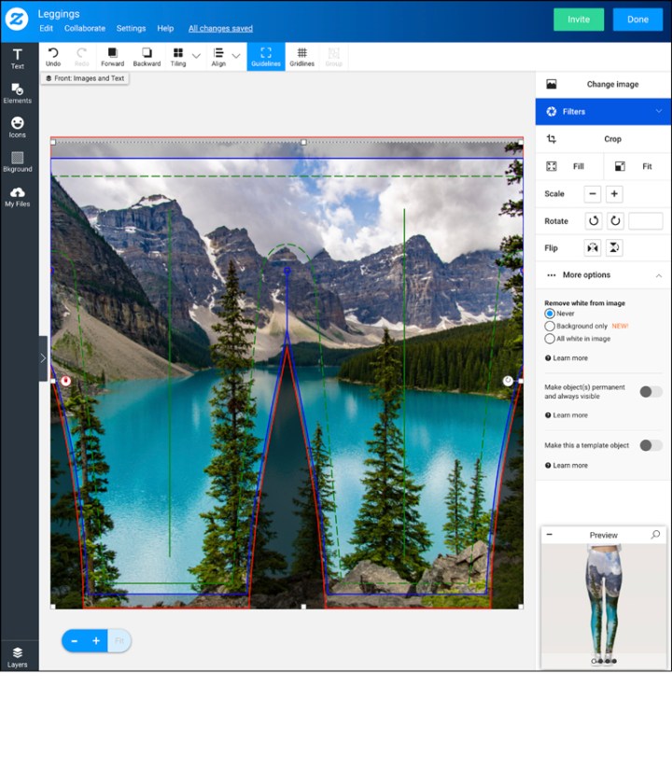Click the green Invite button
The image size is (672, 784).
(578, 20)
